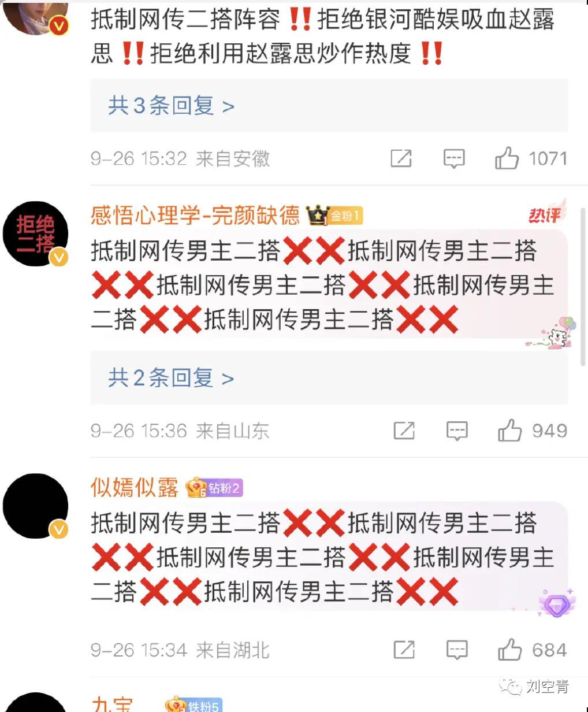Click the 热评 hot comment tag
Screen dimensions: 588x712
pyautogui.click(x=546, y=214)
